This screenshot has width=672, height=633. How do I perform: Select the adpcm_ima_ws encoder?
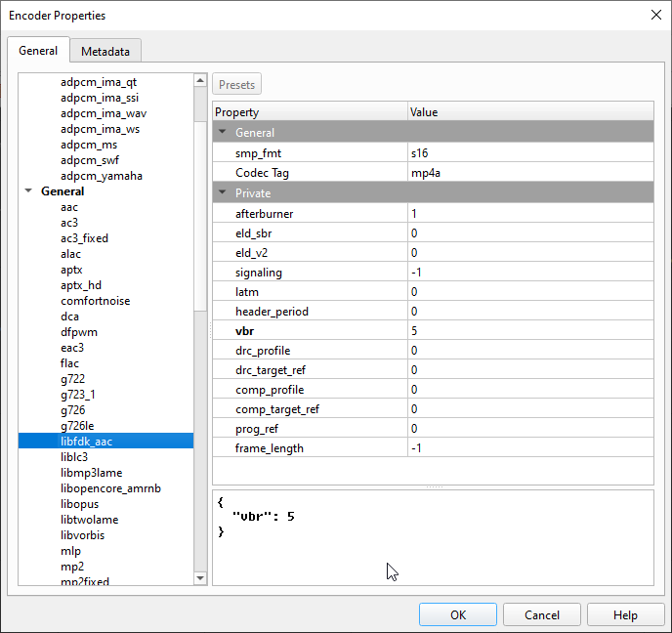100,129
